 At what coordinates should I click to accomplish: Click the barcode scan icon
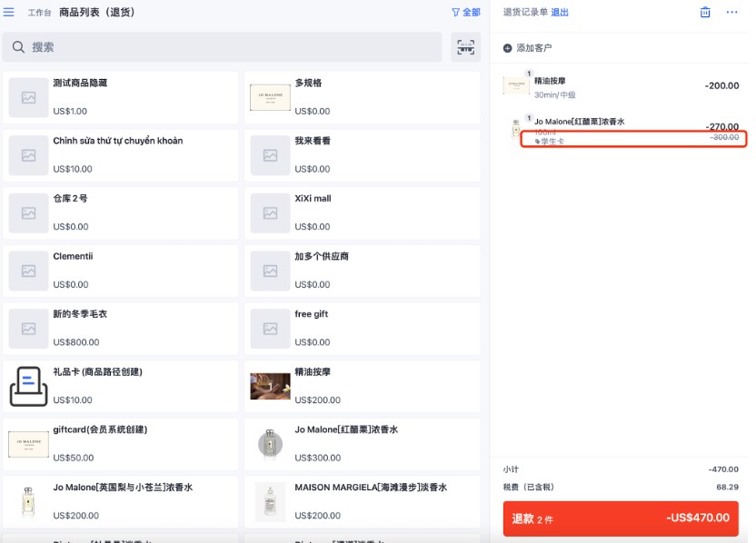point(465,47)
